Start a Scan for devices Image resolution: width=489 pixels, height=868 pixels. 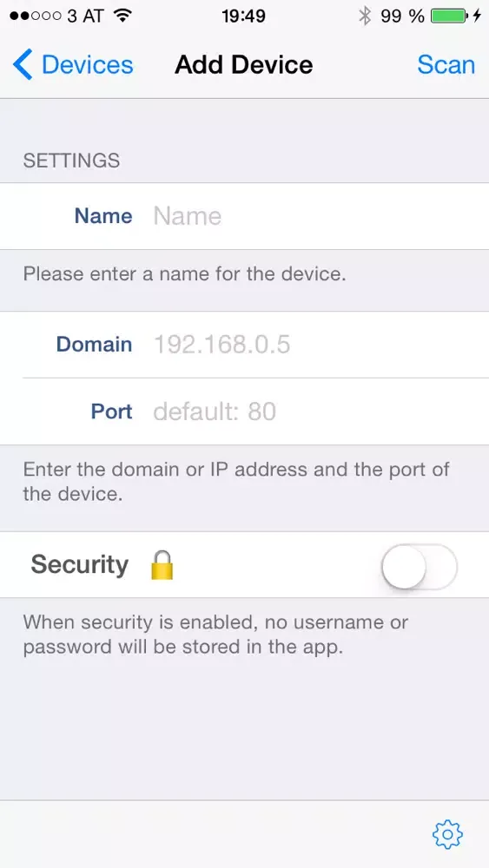click(446, 65)
